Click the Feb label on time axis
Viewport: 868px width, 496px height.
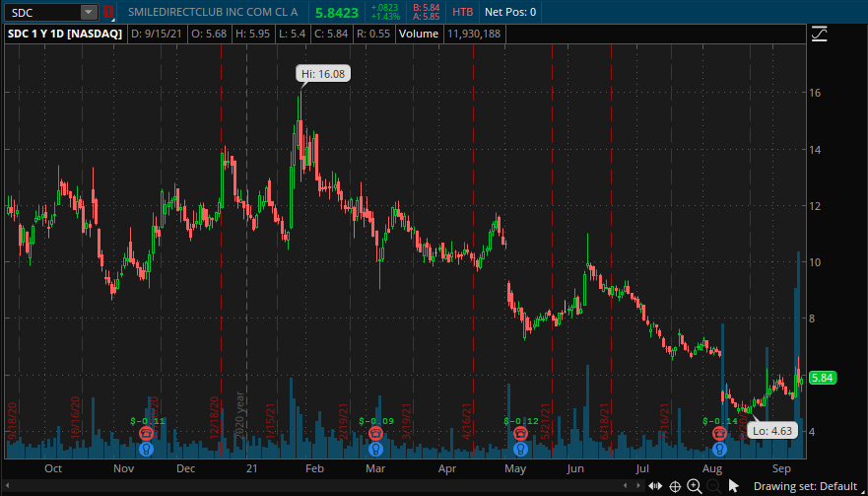(314, 468)
